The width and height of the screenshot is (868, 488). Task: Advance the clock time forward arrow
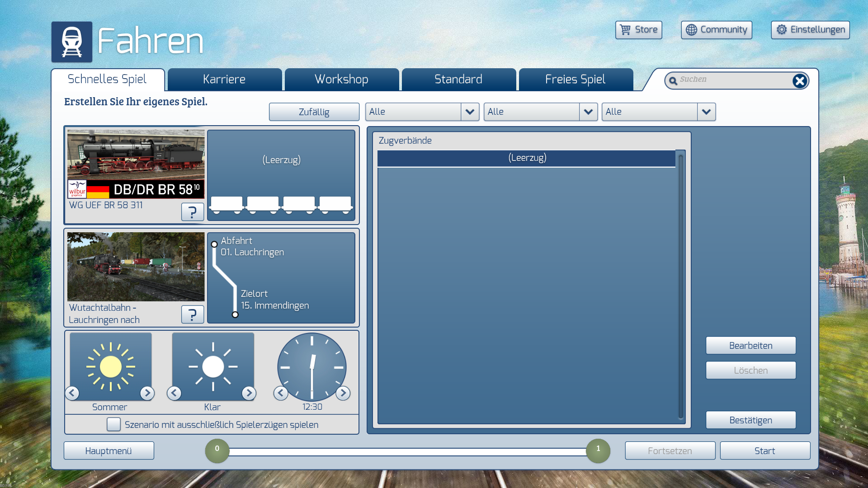click(343, 393)
